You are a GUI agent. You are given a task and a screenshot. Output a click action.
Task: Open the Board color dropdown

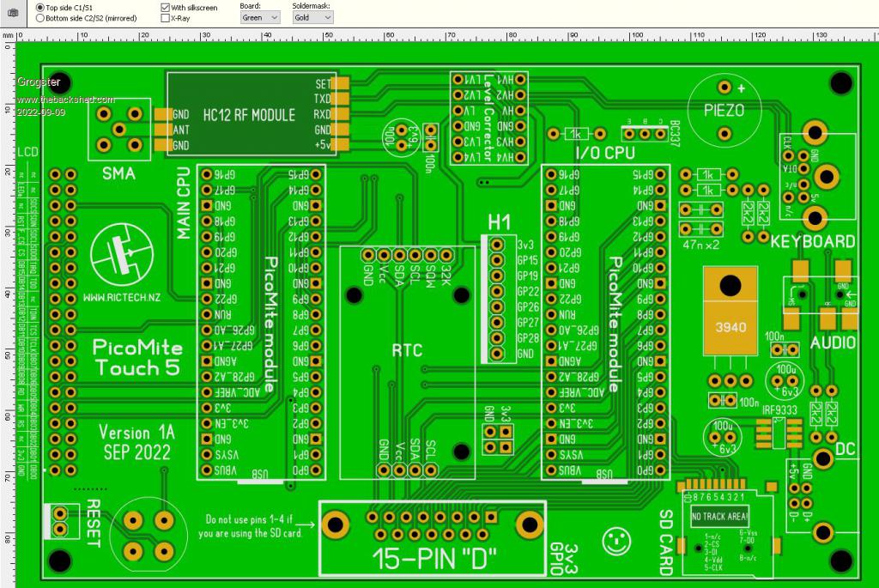[260, 17]
